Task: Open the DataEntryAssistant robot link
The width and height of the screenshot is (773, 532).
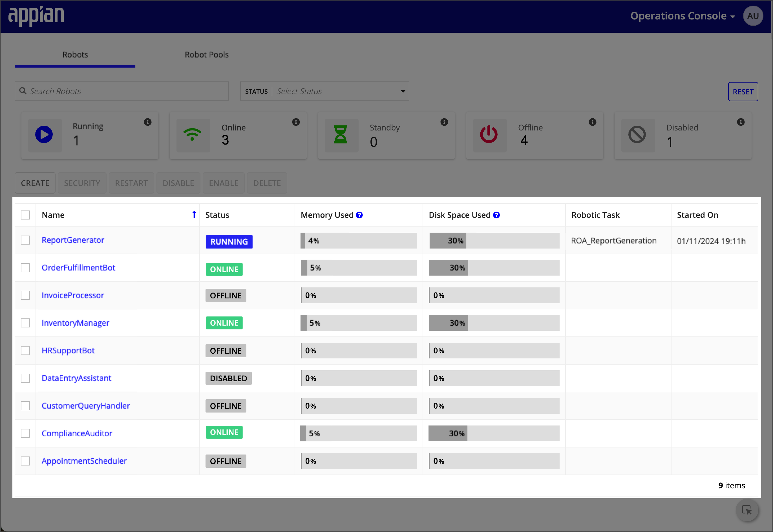Action: (76, 378)
